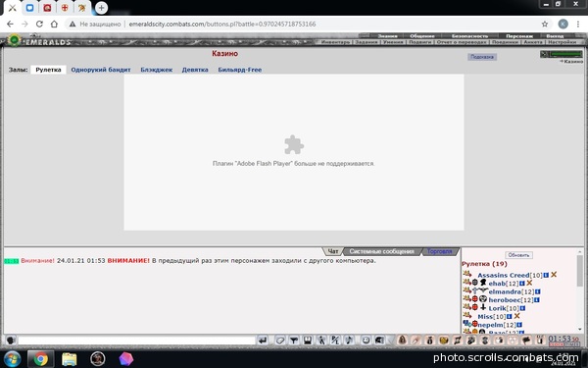Click the send message arrow icon

click(x=263, y=341)
